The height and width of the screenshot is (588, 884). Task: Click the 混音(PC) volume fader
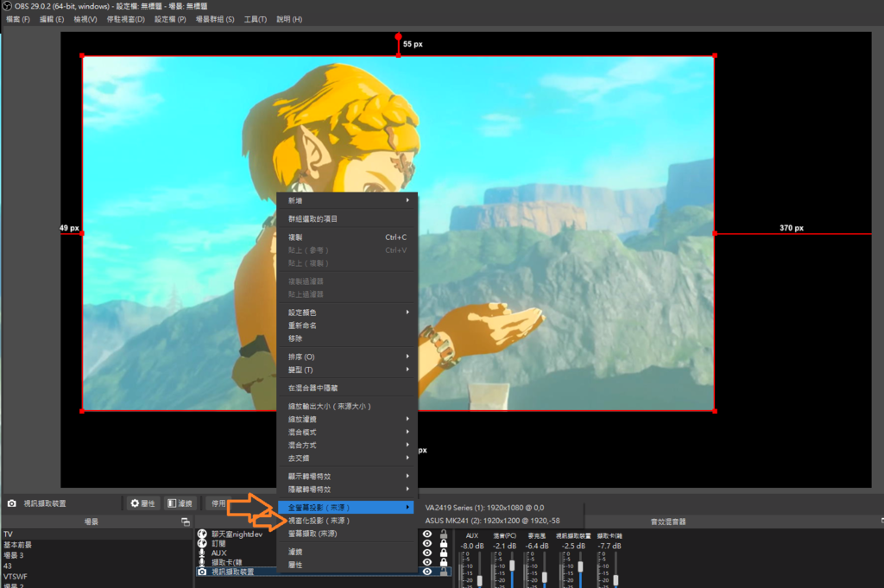click(x=512, y=565)
